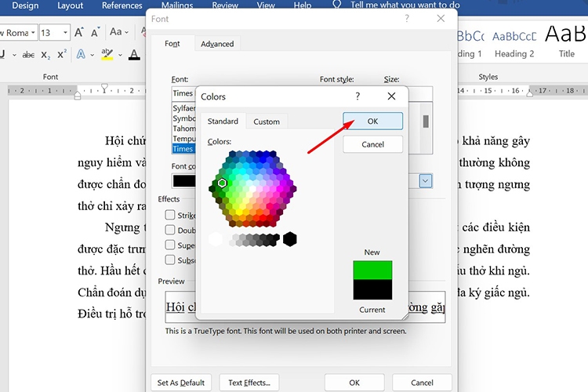Select the right indent marker on ruler
This screenshot has height=392, width=588.
point(530,93)
